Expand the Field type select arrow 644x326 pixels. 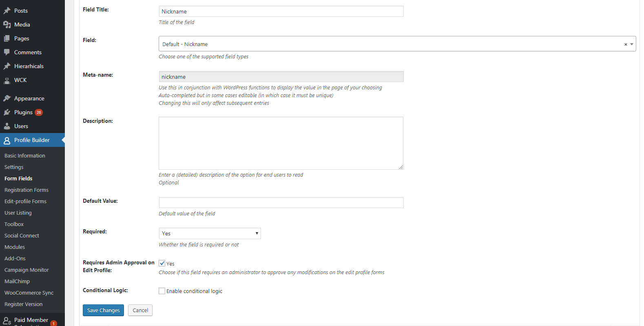pos(632,44)
